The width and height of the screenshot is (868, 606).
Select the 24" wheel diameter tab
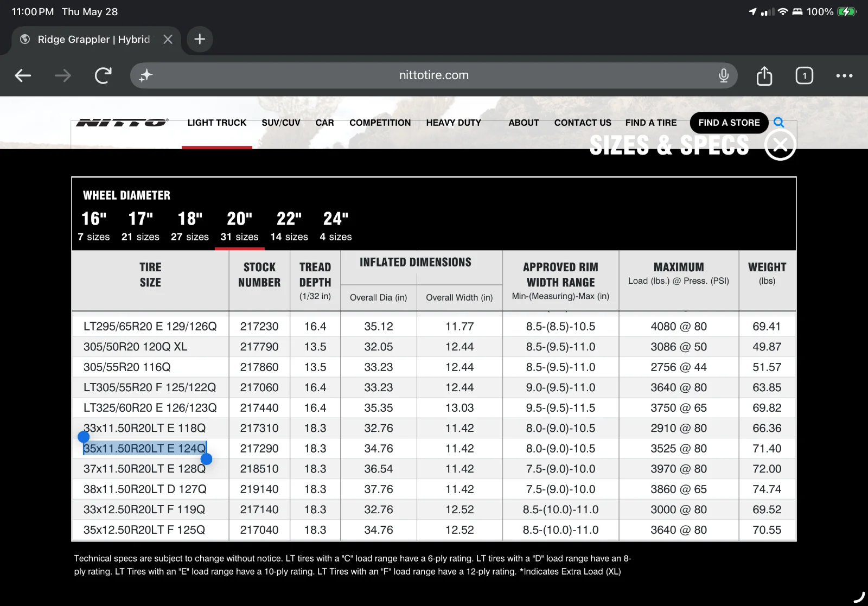[x=336, y=226]
